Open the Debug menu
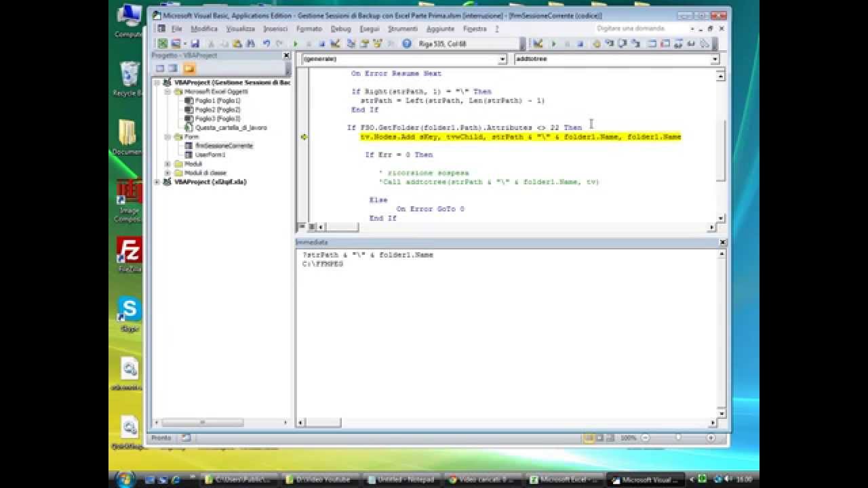Viewport: 868px width, 488px height. click(341, 28)
